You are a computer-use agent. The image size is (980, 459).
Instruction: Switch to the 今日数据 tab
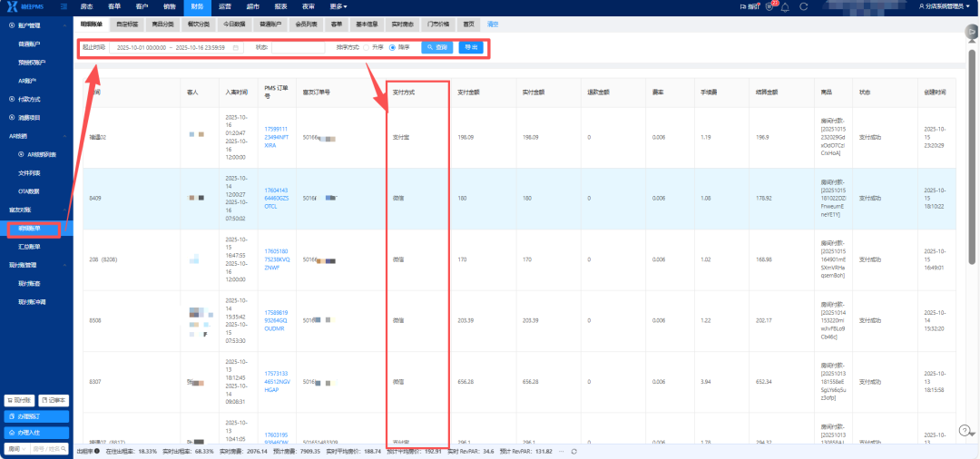click(234, 24)
